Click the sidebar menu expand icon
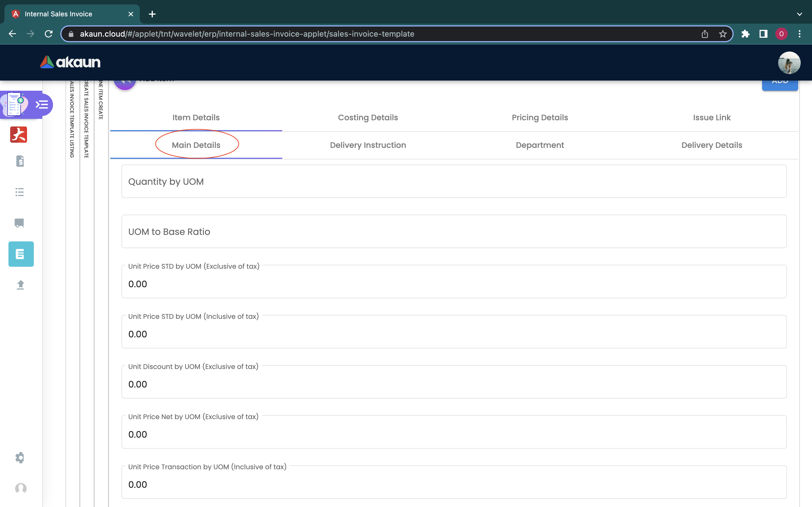Screen dimensions: 812x507 pyautogui.click(x=42, y=104)
